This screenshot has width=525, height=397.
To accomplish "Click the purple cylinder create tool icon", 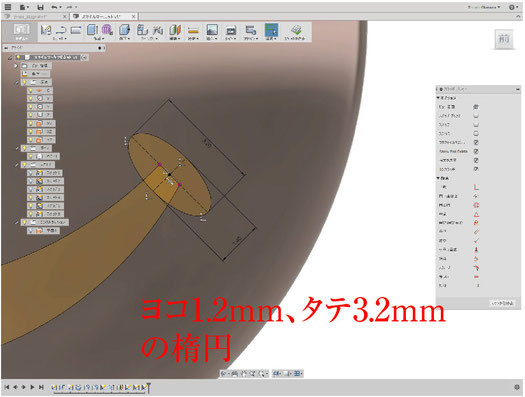I will pos(107,30).
